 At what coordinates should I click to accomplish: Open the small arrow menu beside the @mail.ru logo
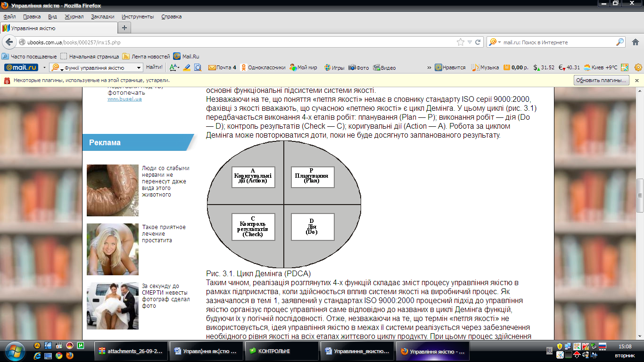44,67
